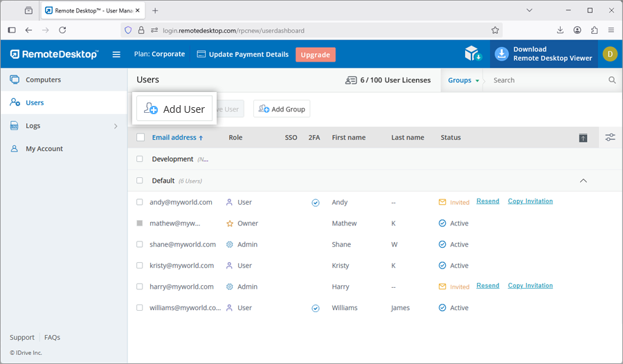Screen dimensions: 623x364
Task: Check the Default group checkbox
Action: 139,181
